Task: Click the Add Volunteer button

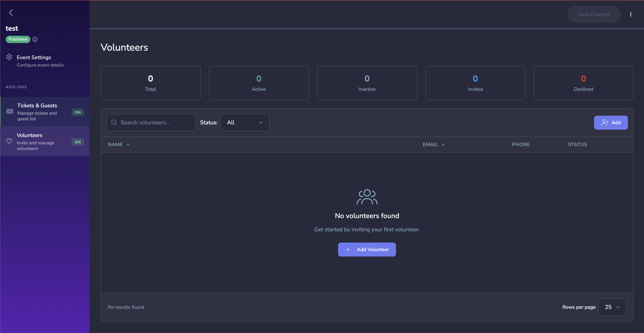Action: click(x=367, y=249)
